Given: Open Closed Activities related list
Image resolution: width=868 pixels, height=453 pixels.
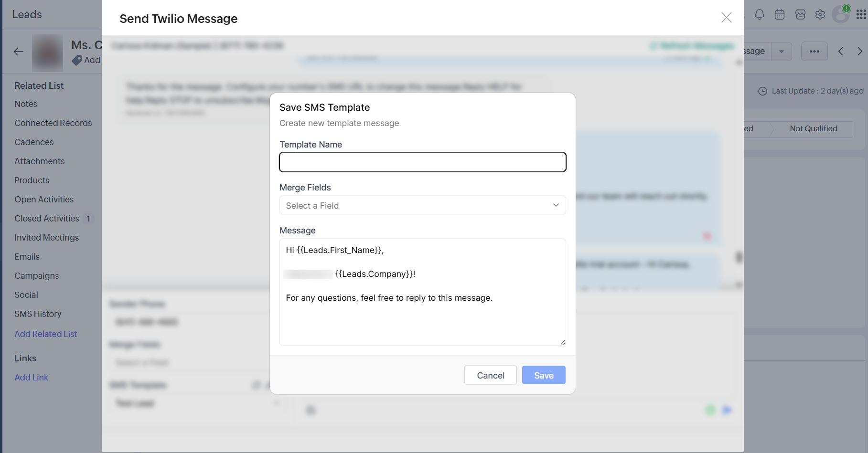Looking at the screenshot, I should [47, 219].
